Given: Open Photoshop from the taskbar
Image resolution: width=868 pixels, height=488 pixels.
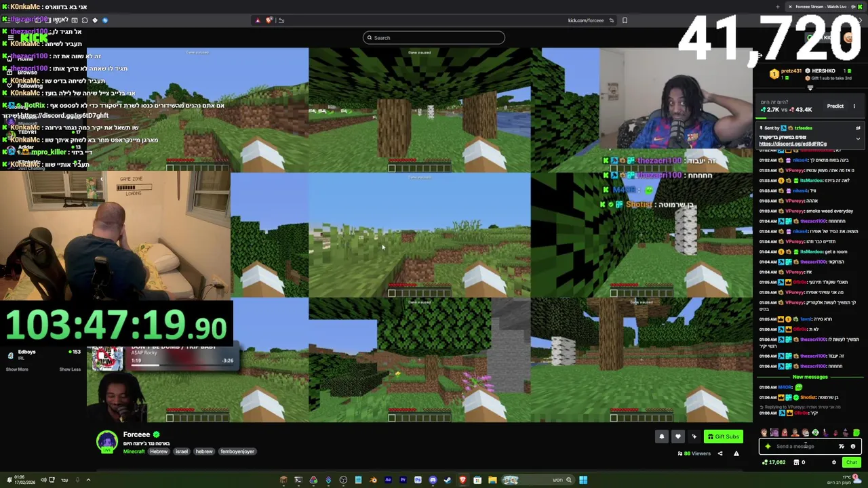Looking at the screenshot, I should pos(418,480).
